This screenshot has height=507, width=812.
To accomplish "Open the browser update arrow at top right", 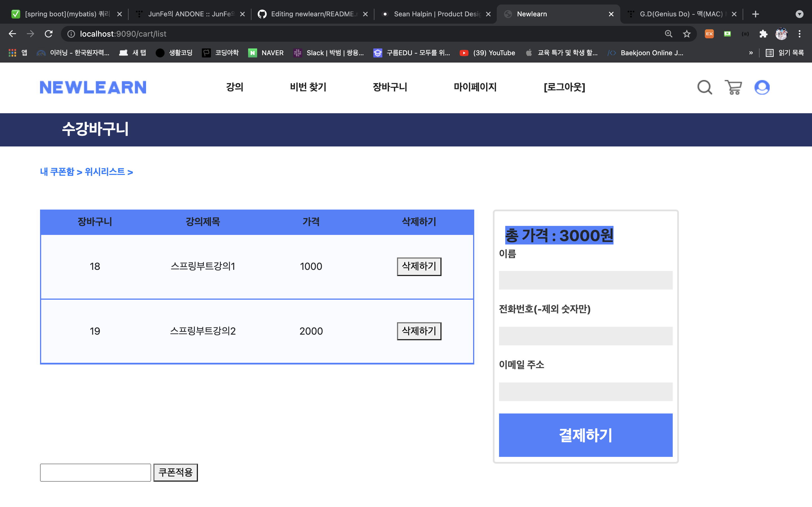I will point(799,14).
